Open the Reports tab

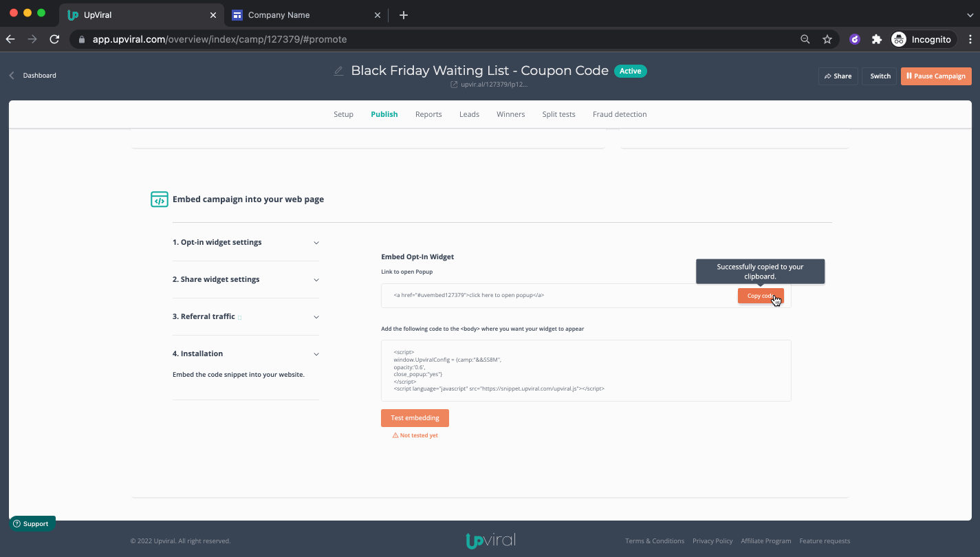428,114
